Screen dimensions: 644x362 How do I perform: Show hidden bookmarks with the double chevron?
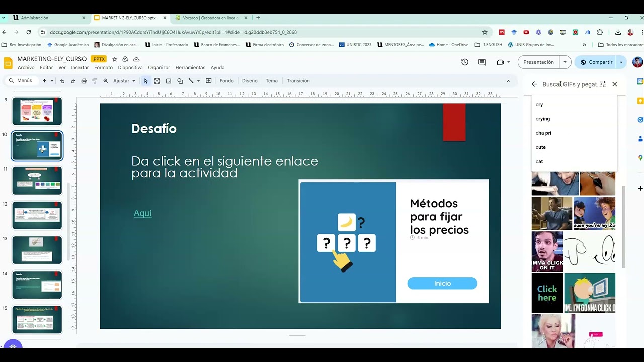tap(584, 45)
